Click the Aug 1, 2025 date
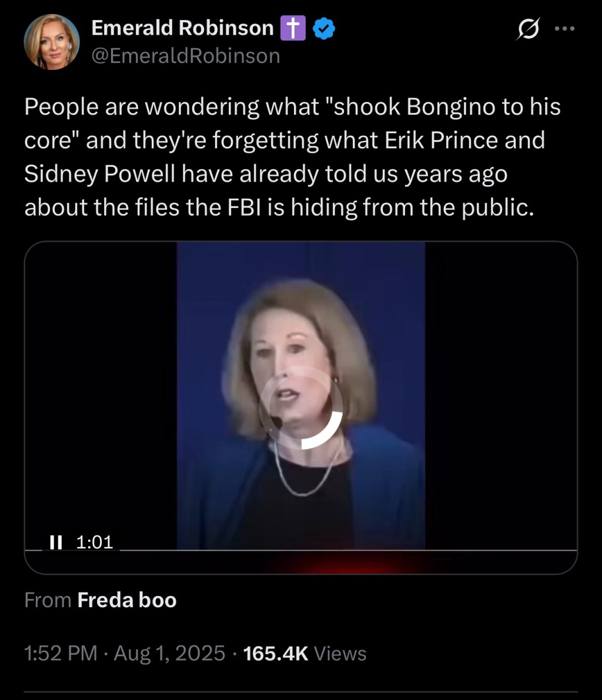The image size is (602, 700). click(x=169, y=653)
